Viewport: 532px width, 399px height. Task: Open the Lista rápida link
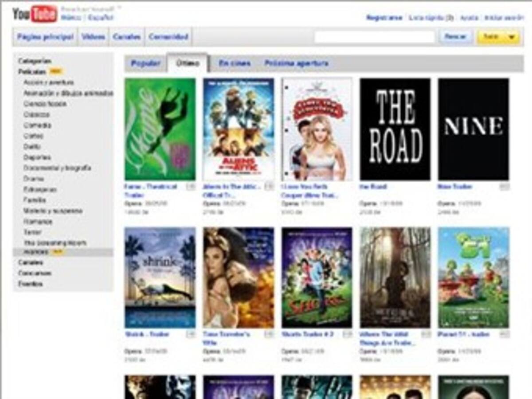[431, 18]
